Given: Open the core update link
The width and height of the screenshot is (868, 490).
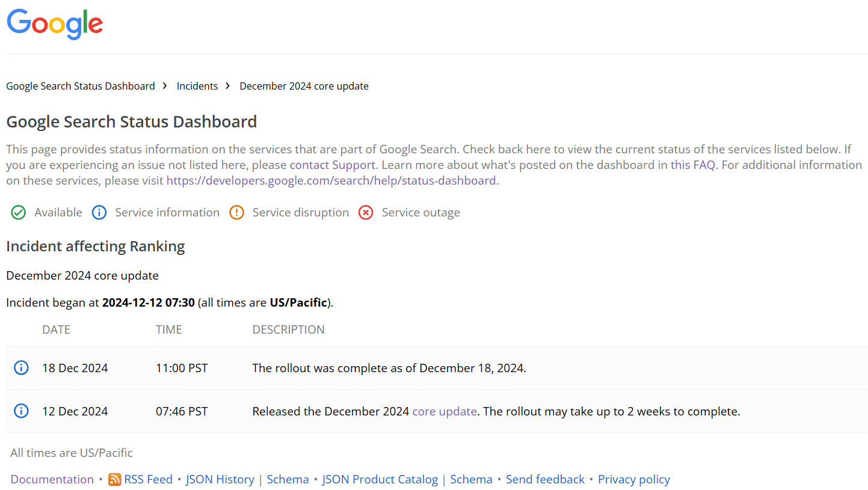Looking at the screenshot, I should [x=444, y=411].
